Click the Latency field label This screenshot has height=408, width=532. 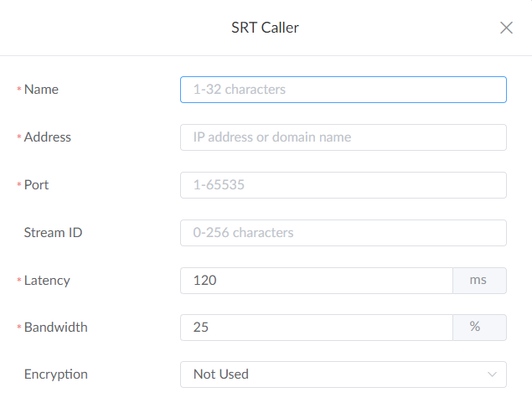coord(47,281)
